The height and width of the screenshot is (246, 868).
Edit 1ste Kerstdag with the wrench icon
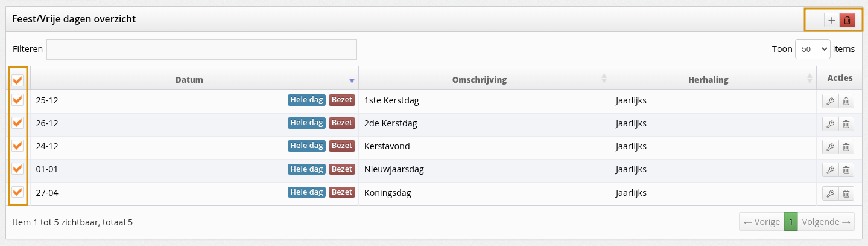point(830,102)
